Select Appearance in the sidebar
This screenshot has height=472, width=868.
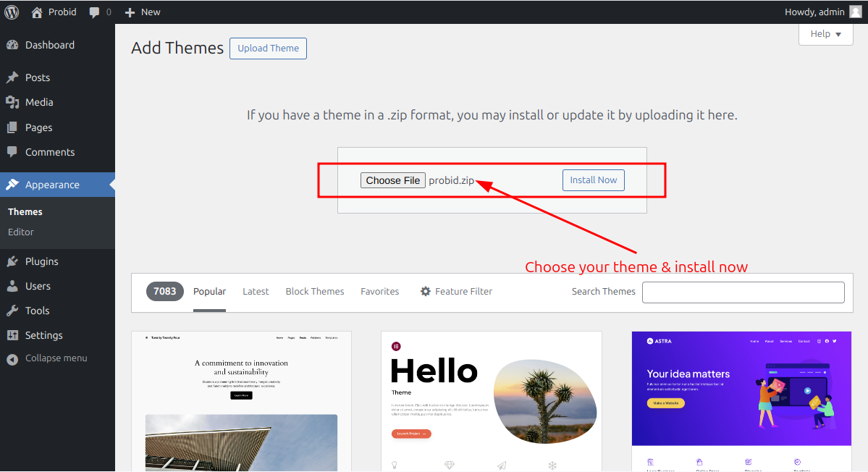coord(58,185)
